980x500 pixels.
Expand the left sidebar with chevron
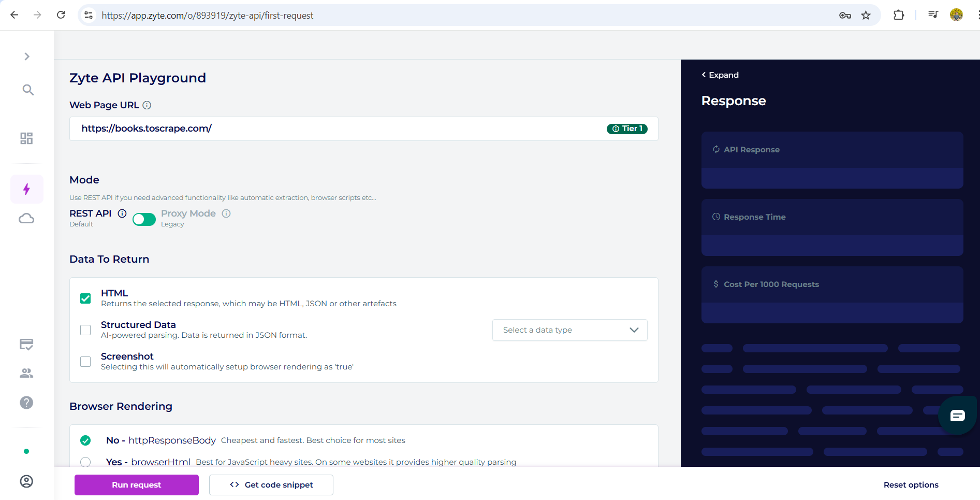(x=27, y=56)
